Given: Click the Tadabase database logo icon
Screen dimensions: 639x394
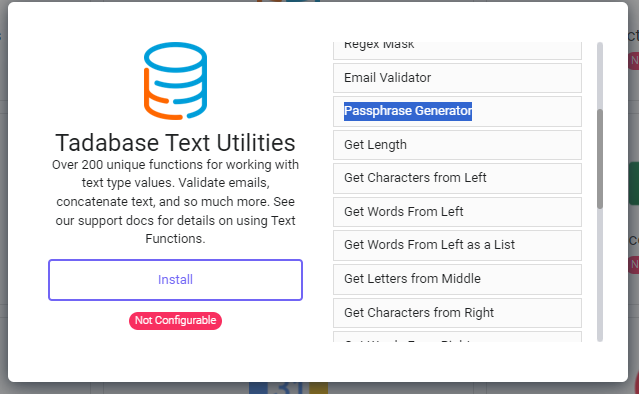Looking at the screenshot, I should pyautogui.click(x=175, y=81).
